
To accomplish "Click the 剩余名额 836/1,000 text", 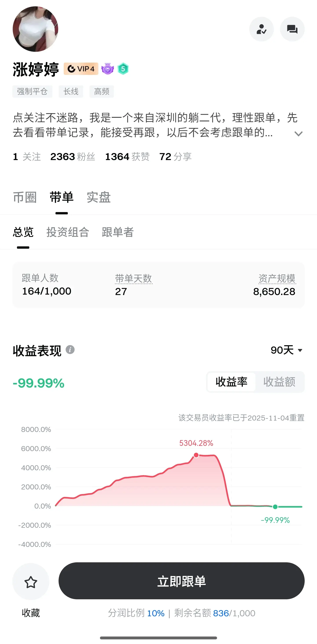I will coord(215,613).
